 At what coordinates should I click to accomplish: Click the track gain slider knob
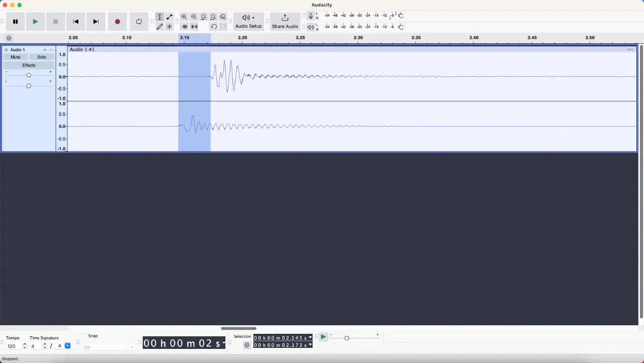click(29, 75)
